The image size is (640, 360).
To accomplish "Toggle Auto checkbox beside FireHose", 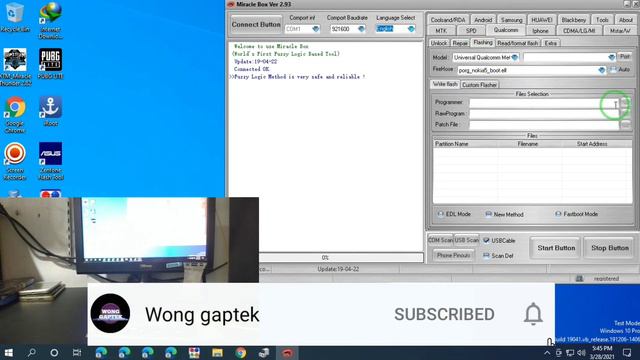I will [x=613, y=70].
